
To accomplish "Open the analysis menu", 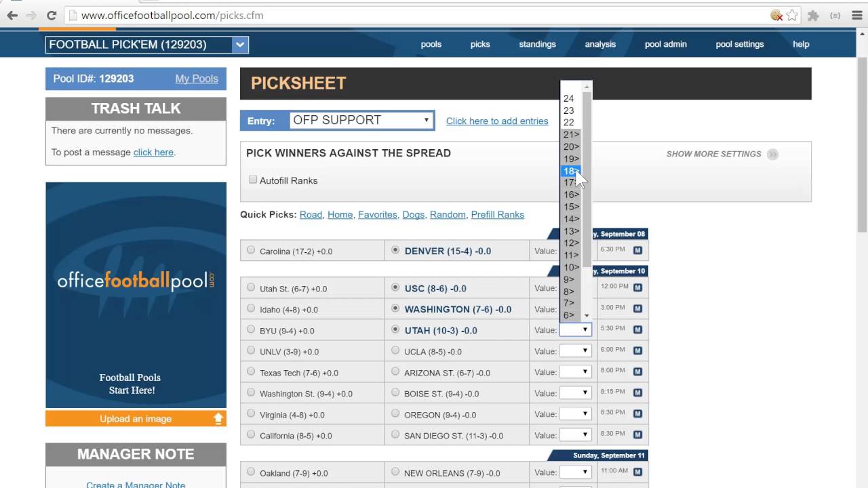I will pyautogui.click(x=600, y=44).
